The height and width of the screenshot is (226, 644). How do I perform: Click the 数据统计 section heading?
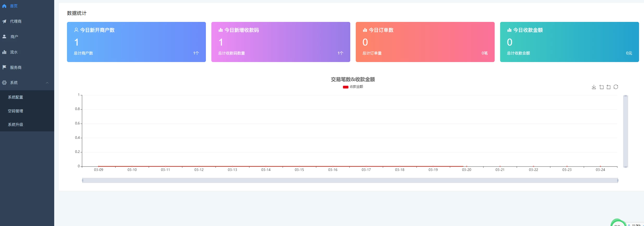click(x=77, y=13)
